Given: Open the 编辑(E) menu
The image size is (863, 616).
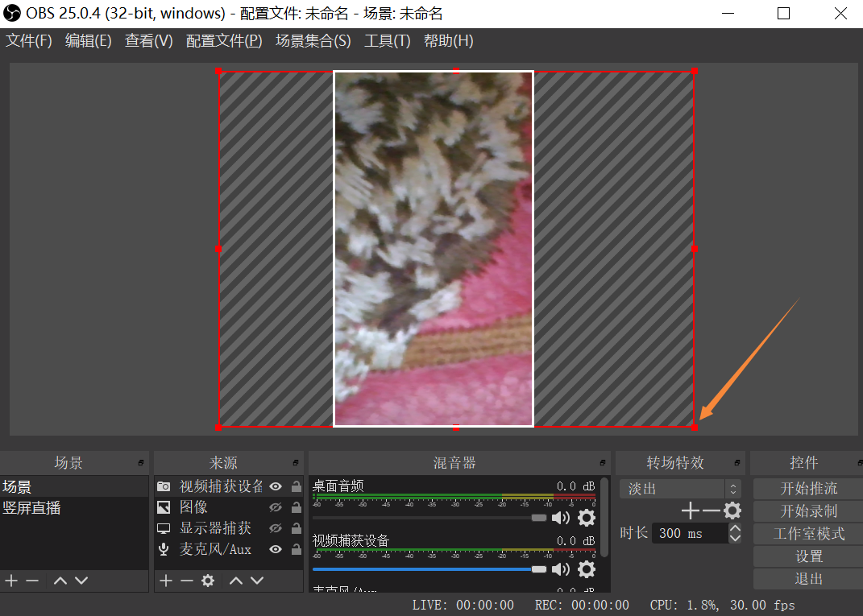Looking at the screenshot, I should click(x=88, y=41).
